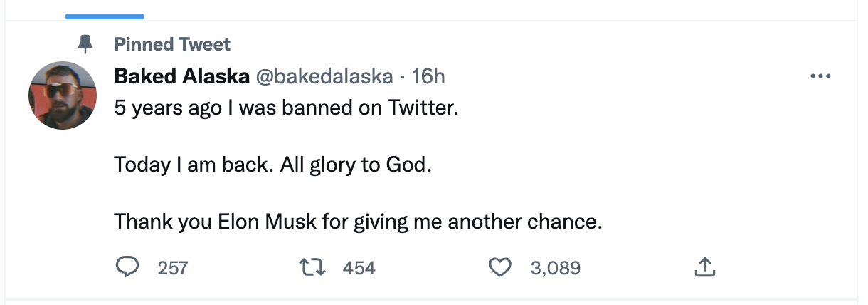Click the reply speech bubble icon
Viewport: 868px width, 305px height.
coord(127,267)
